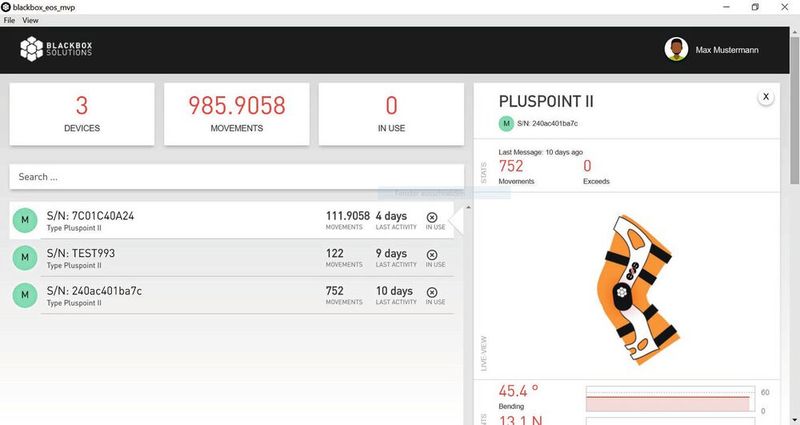
Task: Select the 0 In Use summary card
Action: pyautogui.click(x=391, y=114)
